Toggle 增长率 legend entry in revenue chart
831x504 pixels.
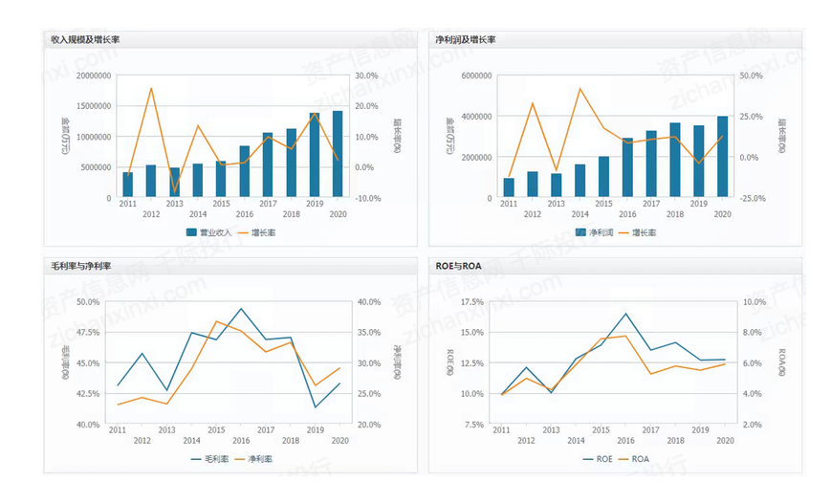(252, 232)
